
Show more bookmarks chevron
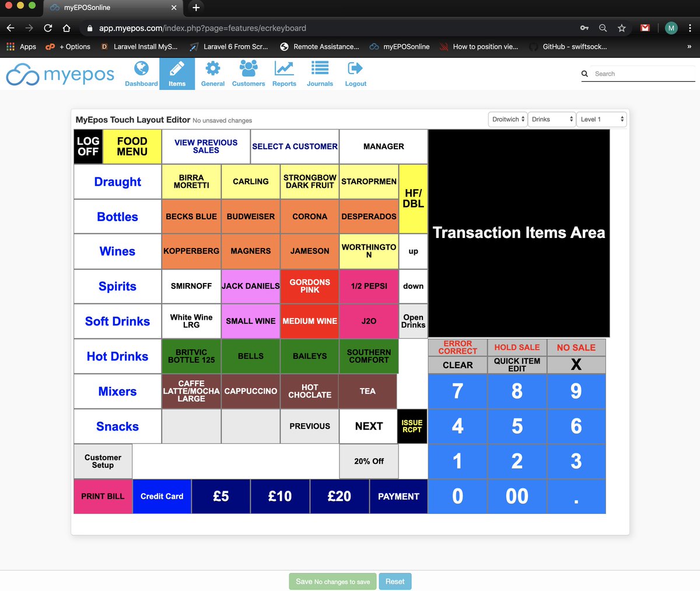[x=689, y=47]
